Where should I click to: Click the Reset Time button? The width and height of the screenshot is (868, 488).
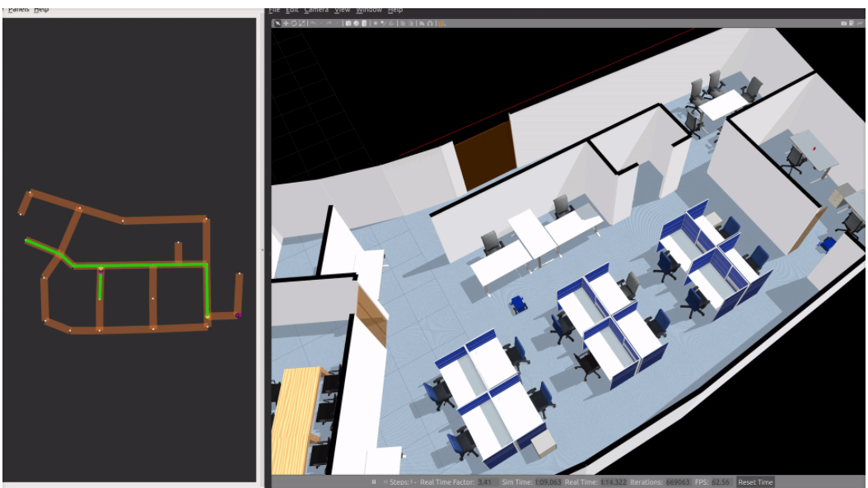click(x=755, y=482)
